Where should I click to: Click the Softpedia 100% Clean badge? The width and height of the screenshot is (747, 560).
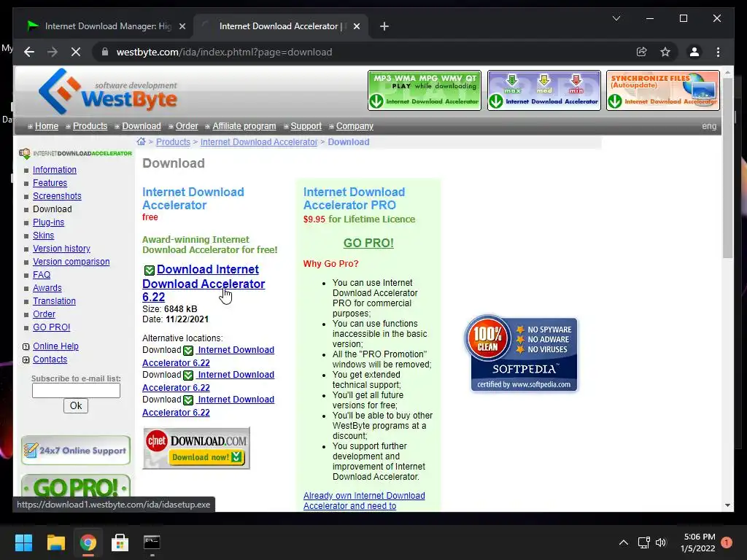click(521, 354)
